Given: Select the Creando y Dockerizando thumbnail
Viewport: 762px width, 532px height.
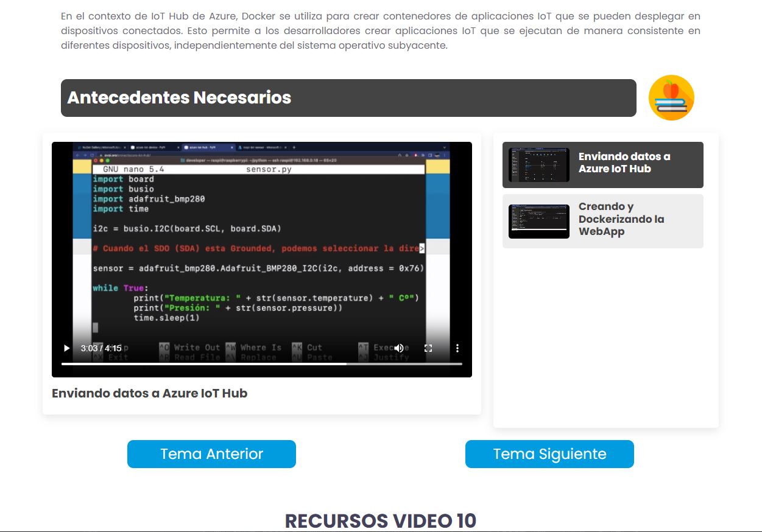Looking at the screenshot, I should coord(538,221).
